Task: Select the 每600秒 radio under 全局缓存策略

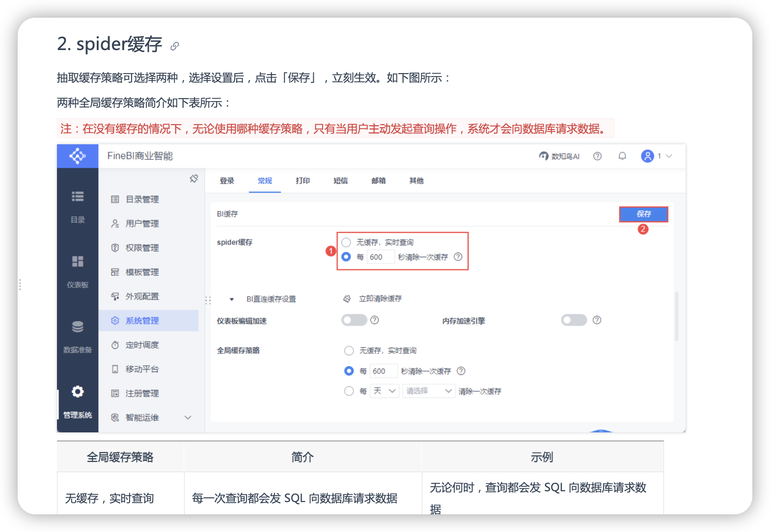Action: point(349,371)
